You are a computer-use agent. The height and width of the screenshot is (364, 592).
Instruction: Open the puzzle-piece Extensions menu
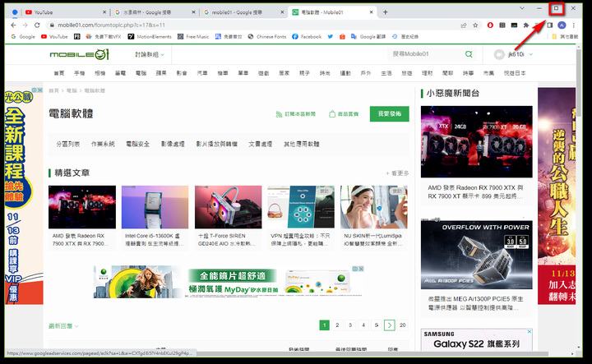tap(526, 25)
